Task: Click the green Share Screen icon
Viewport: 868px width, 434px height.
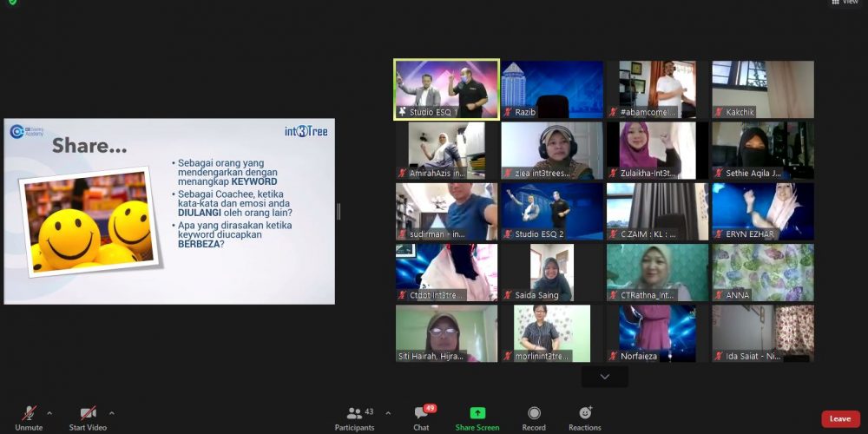Action: (x=477, y=413)
